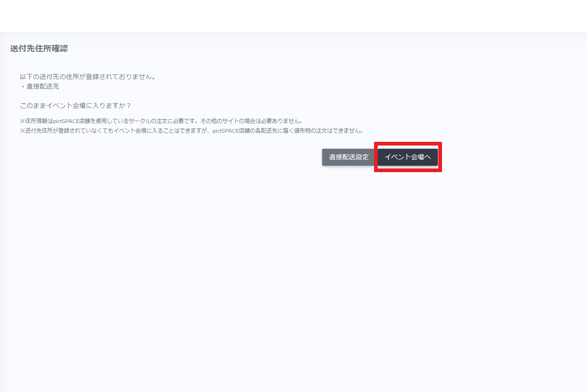
Task: Click line 以下の送付先の住所が登録されておりません。
Action: pyautogui.click(x=88, y=77)
